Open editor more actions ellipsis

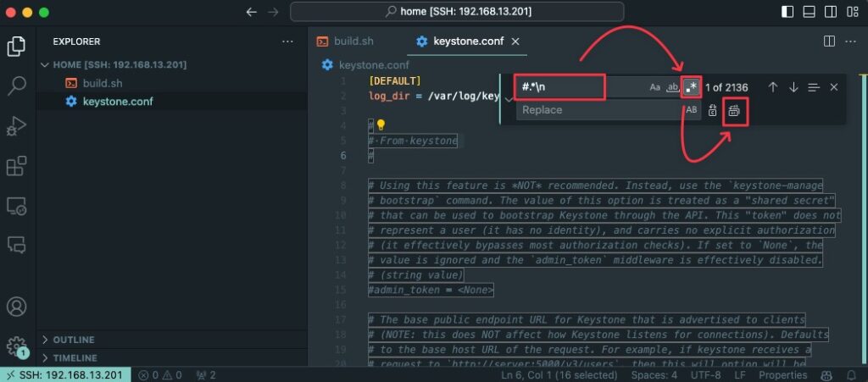849,42
